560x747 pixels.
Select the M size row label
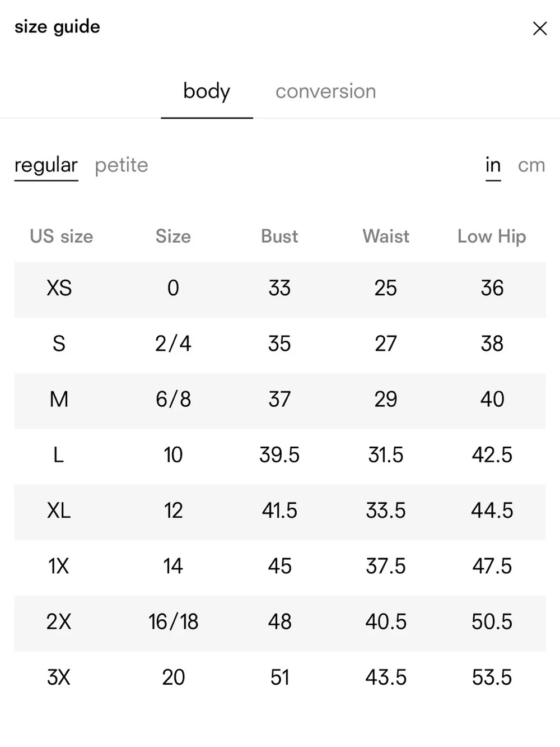tap(59, 399)
